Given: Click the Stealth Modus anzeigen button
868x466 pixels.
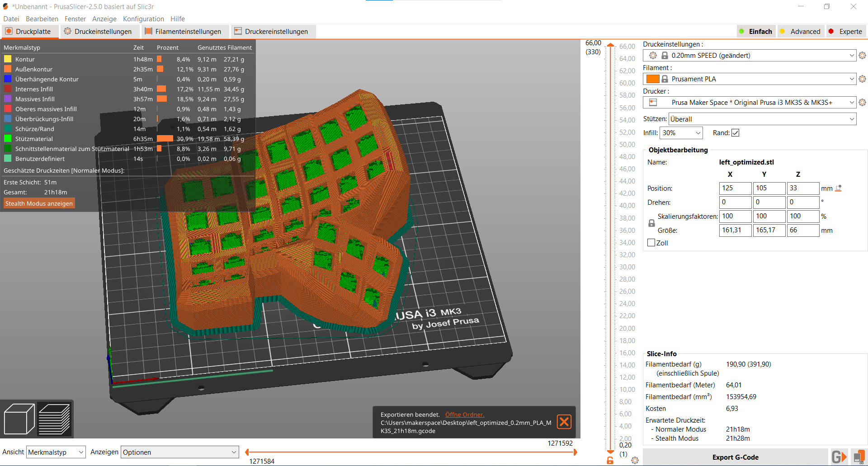Looking at the screenshot, I should pos(39,203).
